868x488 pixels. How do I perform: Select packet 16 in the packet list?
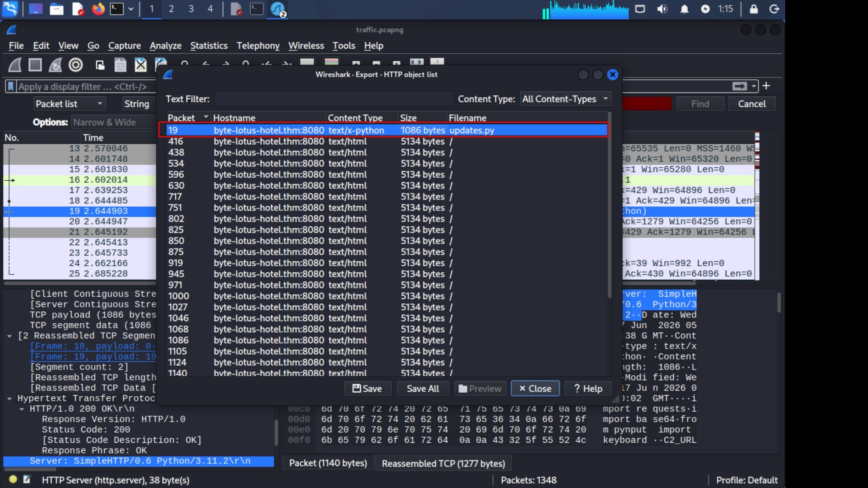pyautogui.click(x=80, y=180)
